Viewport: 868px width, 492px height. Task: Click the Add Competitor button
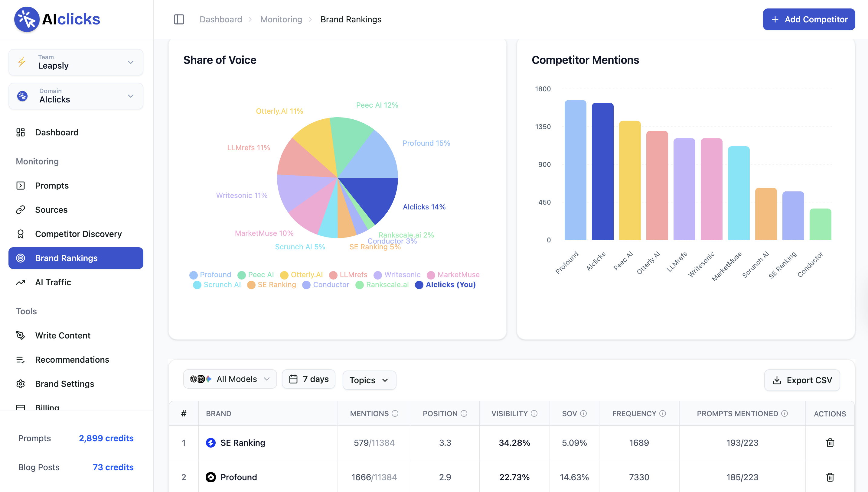click(808, 19)
